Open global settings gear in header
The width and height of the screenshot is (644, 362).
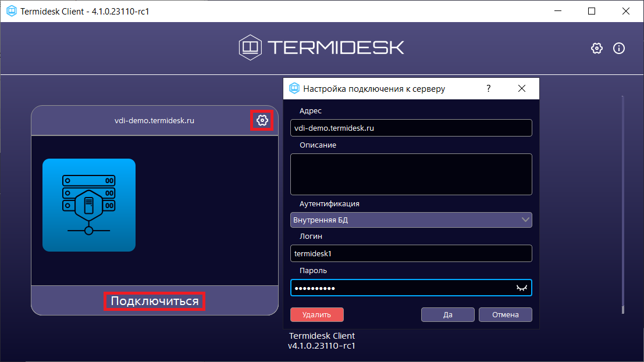pyautogui.click(x=596, y=48)
